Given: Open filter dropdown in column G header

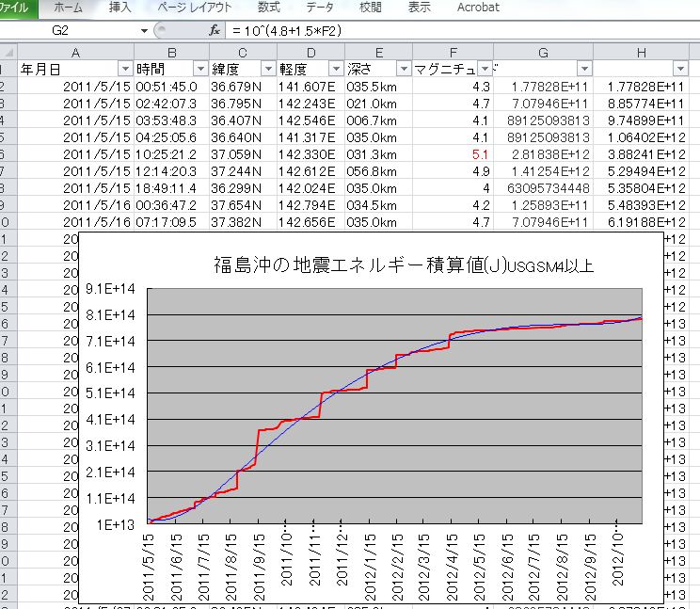Looking at the screenshot, I should 583,69.
